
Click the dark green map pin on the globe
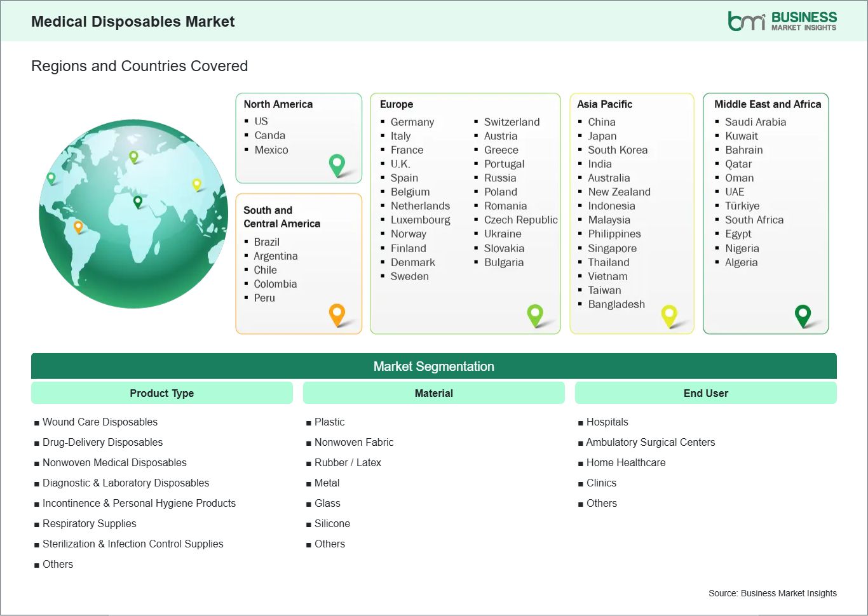138,202
